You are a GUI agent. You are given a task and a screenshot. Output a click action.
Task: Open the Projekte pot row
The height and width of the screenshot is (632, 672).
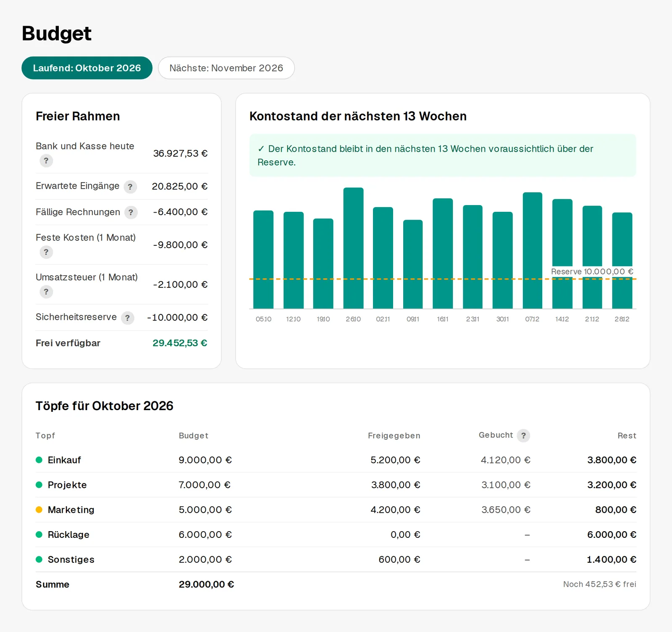[x=336, y=485]
